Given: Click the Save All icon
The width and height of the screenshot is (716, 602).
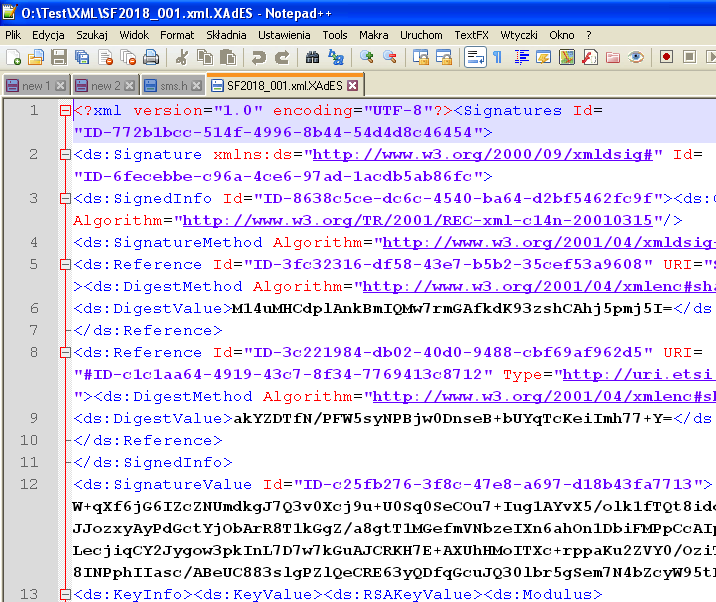Looking at the screenshot, I should click(82, 58).
